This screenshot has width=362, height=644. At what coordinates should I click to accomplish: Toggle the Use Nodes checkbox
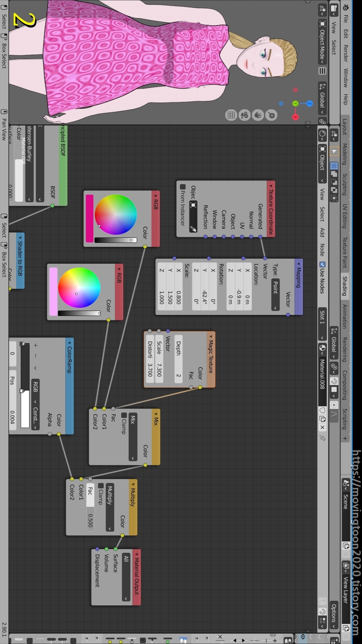click(322, 265)
